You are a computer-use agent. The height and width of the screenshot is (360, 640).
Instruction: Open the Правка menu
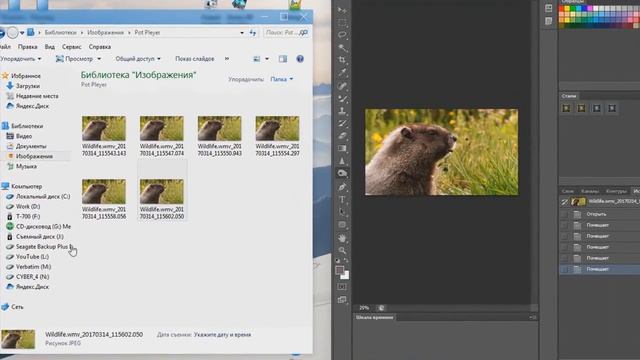pos(27,47)
